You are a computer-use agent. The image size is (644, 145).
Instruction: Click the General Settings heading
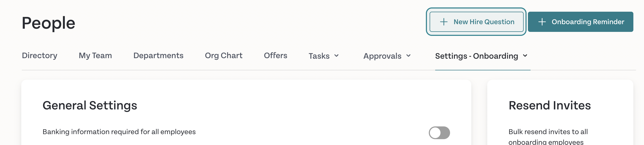[x=90, y=106]
